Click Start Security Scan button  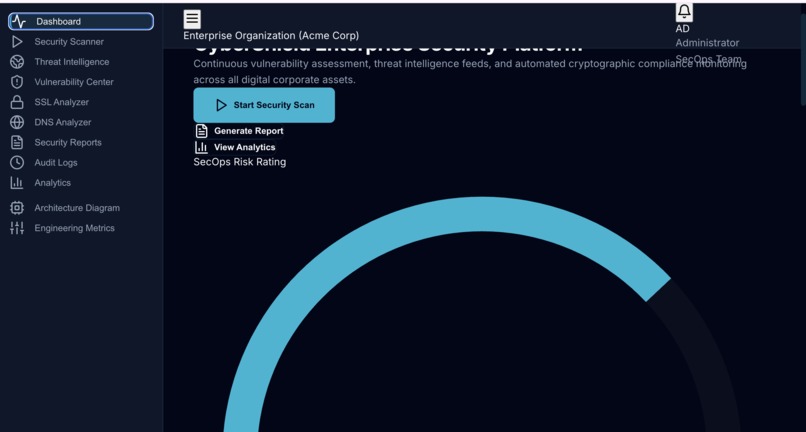click(264, 105)
